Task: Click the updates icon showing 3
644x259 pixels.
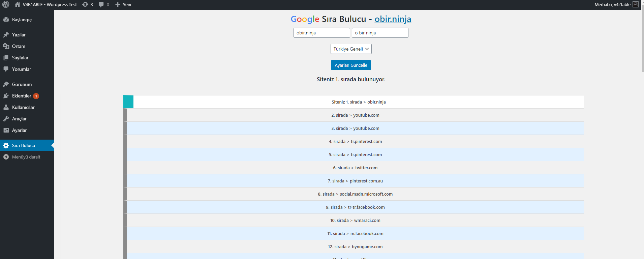Action: 85,4
